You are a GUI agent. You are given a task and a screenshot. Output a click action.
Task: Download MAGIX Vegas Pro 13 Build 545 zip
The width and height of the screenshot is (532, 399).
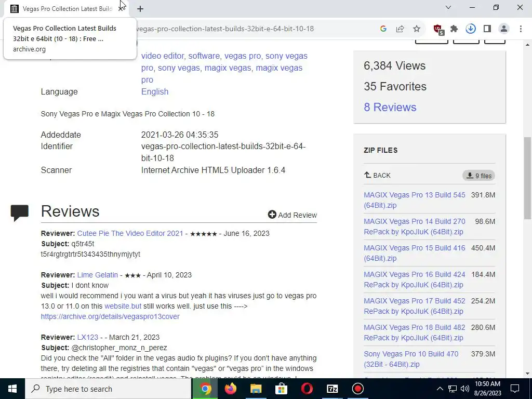(414, 200)
